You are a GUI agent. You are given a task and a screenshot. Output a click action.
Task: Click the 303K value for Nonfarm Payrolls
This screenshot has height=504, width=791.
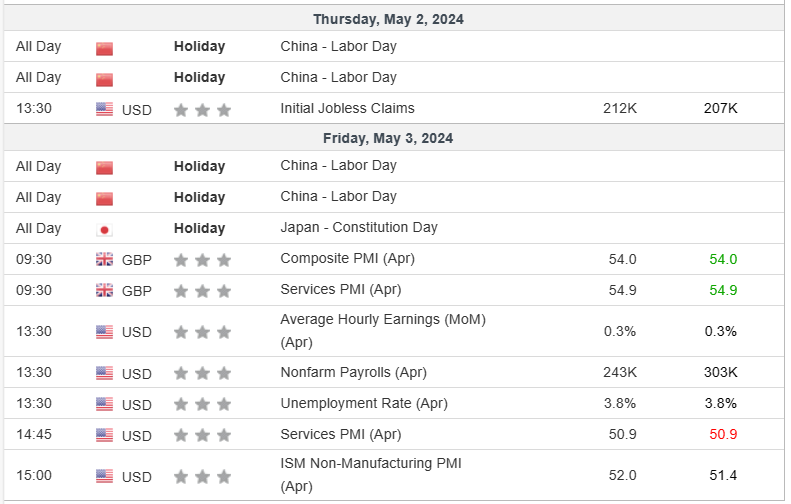pyautogui.click(x=720, y=372)
